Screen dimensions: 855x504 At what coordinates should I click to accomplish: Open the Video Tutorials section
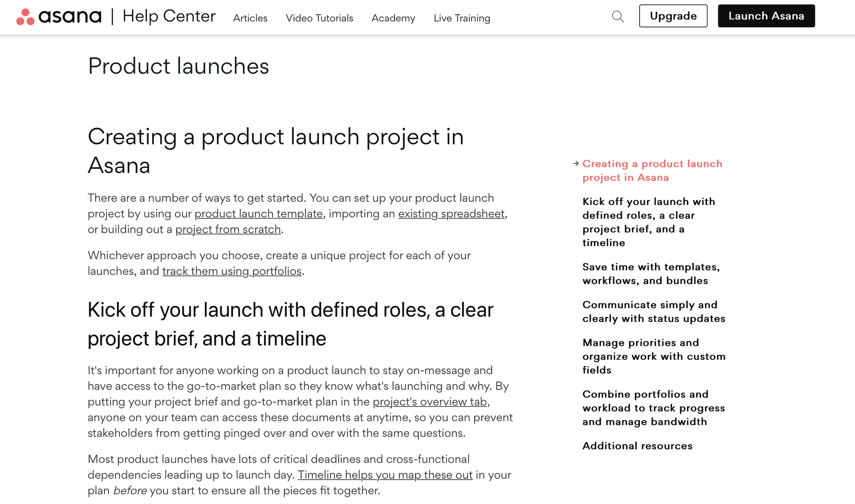pos(319,18)
